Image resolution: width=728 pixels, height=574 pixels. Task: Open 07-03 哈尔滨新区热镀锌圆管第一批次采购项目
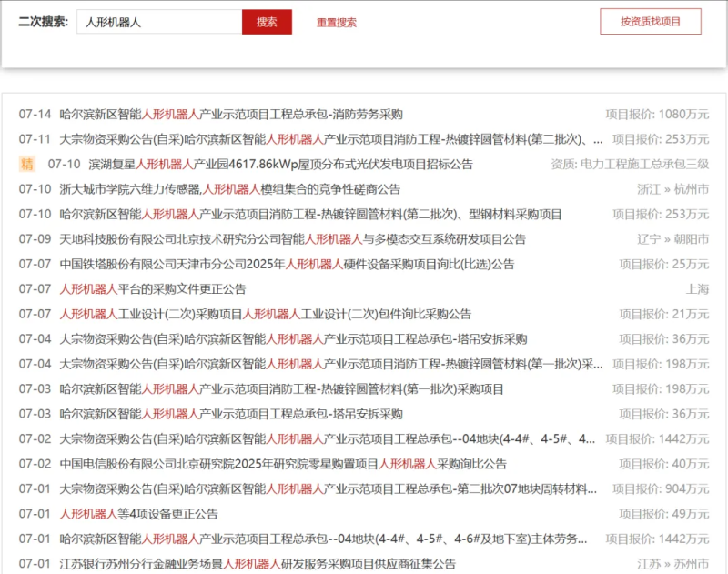point(281,389)
